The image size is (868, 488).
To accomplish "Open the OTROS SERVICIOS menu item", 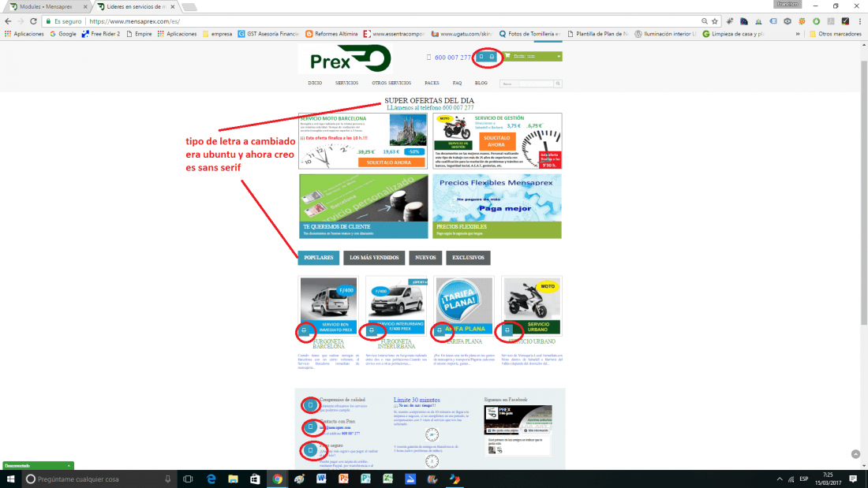I will tap(391, 83).
